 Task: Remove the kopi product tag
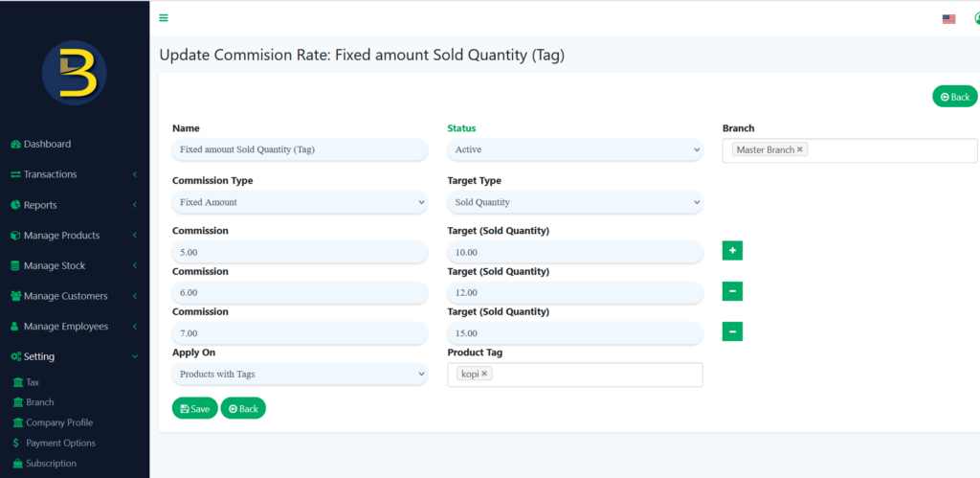point(484,374)
